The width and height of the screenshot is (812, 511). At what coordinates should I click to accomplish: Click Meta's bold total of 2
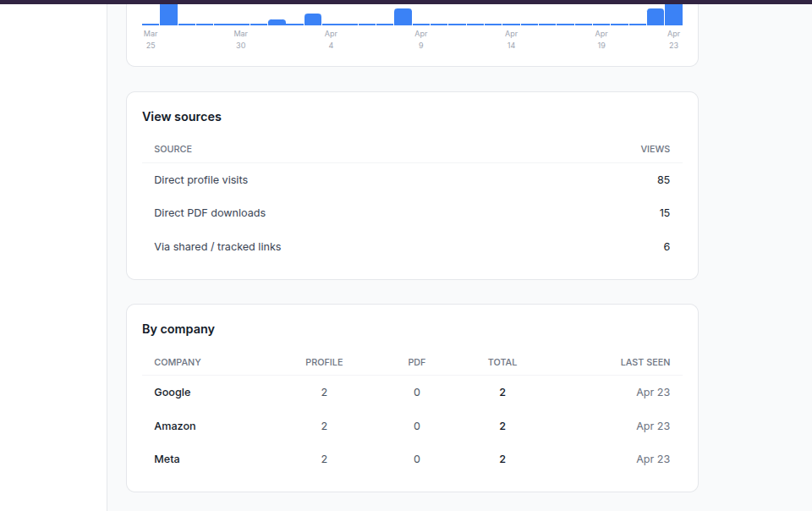[502, 459]
